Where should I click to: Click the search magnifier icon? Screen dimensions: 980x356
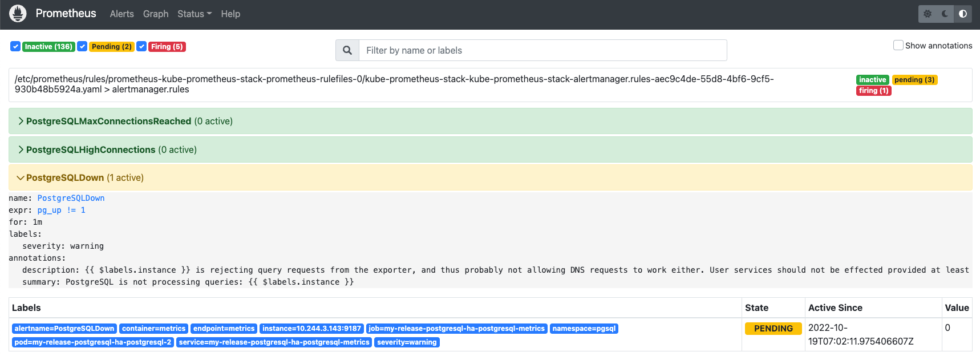tap(347, 50)
